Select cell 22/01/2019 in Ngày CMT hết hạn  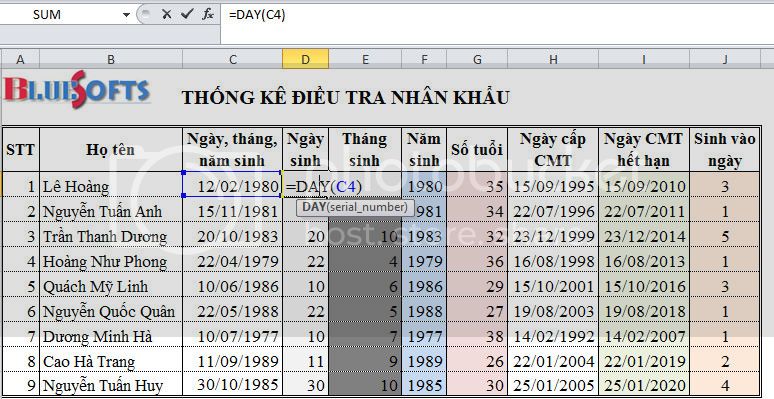(x=644, y=361)
